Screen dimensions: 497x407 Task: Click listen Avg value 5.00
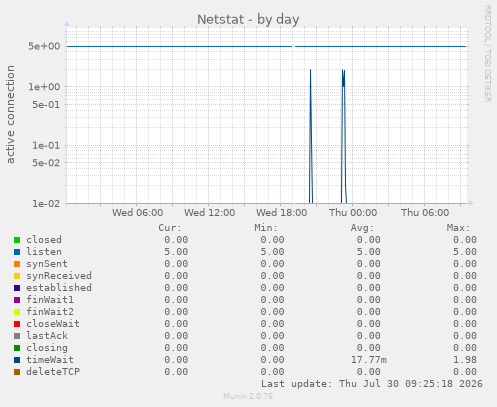369,252
